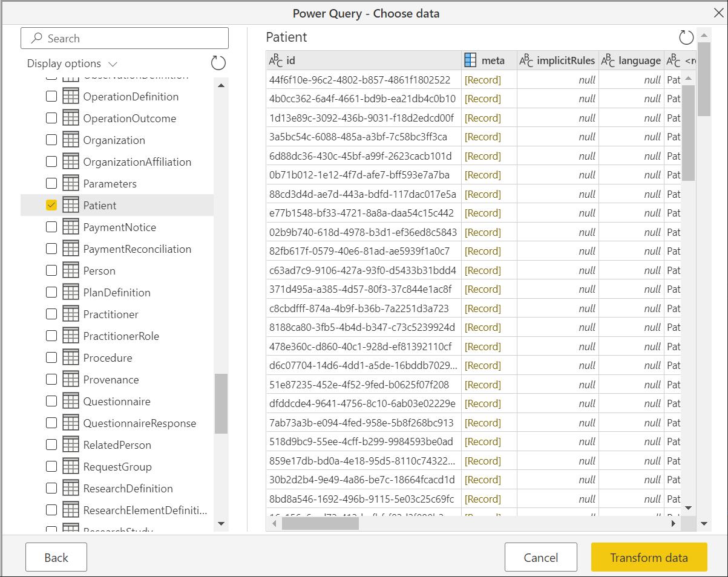Image resolution: width=728 pixels, height=577 pixels.
Task: Open the [Record] link in first row
Action: (x=482, y=80)
